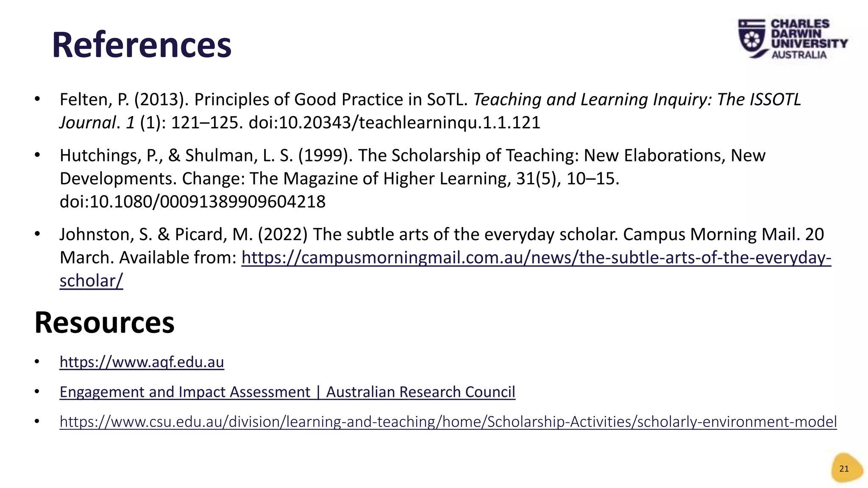Open the campusmorningmail.com.au article link
Screen dimensions: 868x488
536,258
